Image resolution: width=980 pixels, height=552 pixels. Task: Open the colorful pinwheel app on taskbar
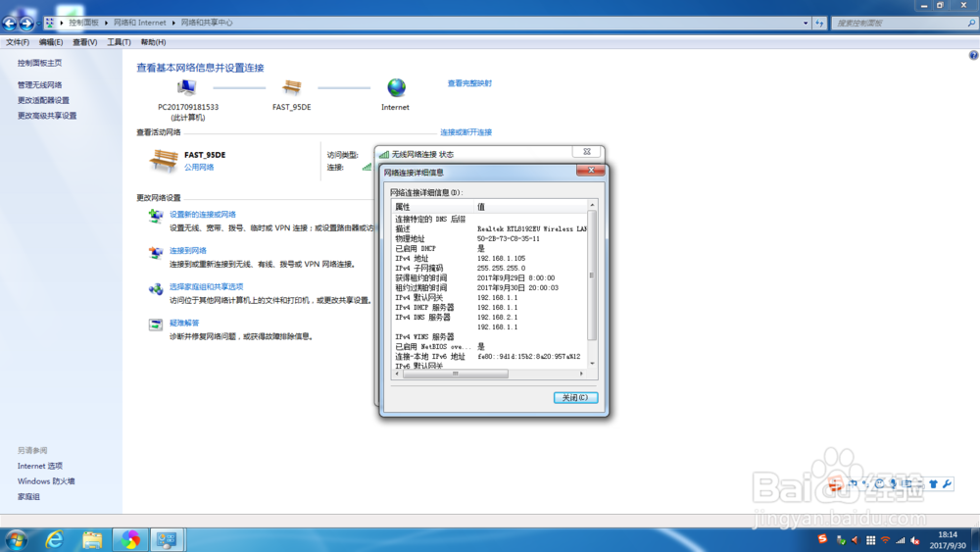130,539
